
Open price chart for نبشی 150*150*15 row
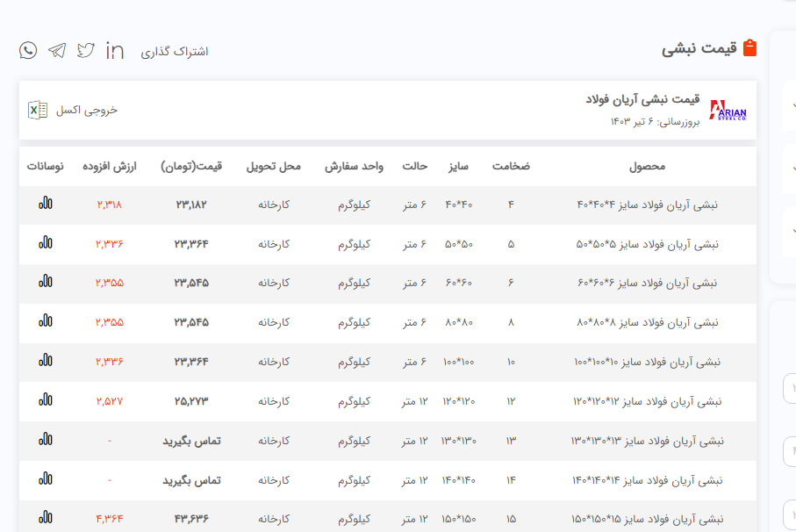point(45,517)
